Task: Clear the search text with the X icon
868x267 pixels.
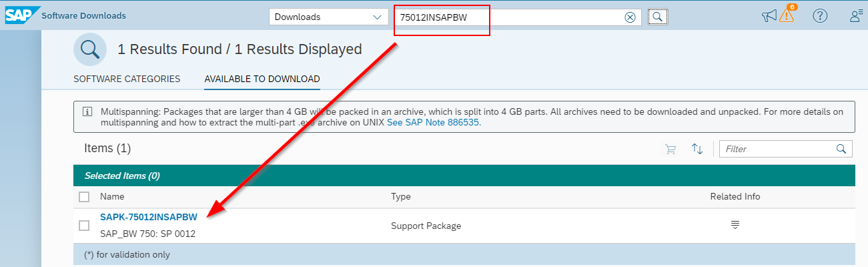Action: click(630, 17)
